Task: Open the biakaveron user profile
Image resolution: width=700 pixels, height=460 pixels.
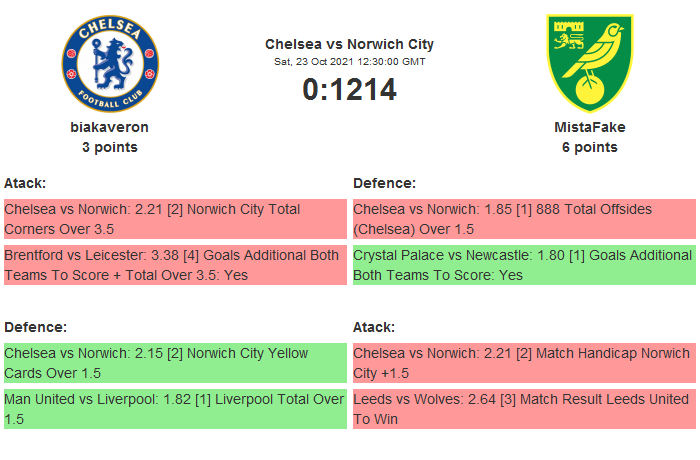Action: pyautogui.click(x=110, y=127)
